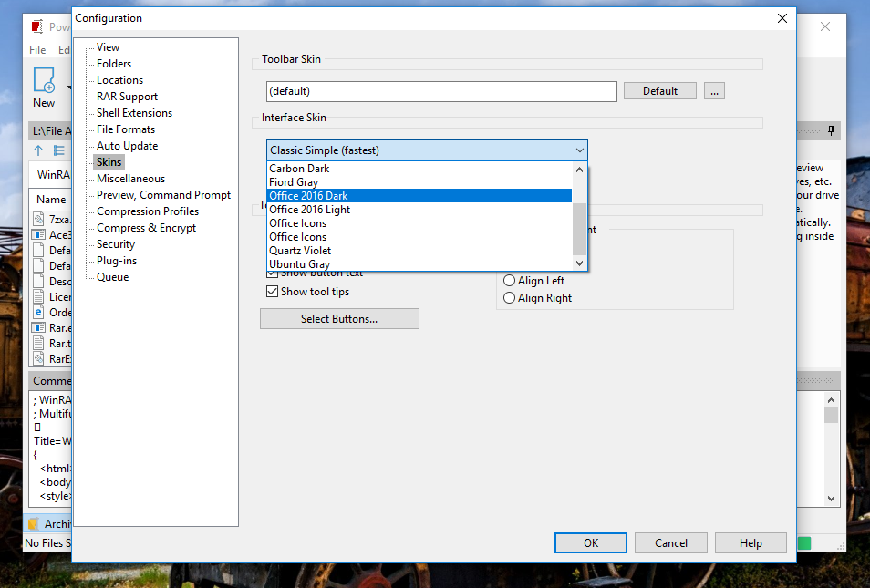The image size is (870, 588).
Task: Select the Licer file icon in list
Action: pos(38,297)
